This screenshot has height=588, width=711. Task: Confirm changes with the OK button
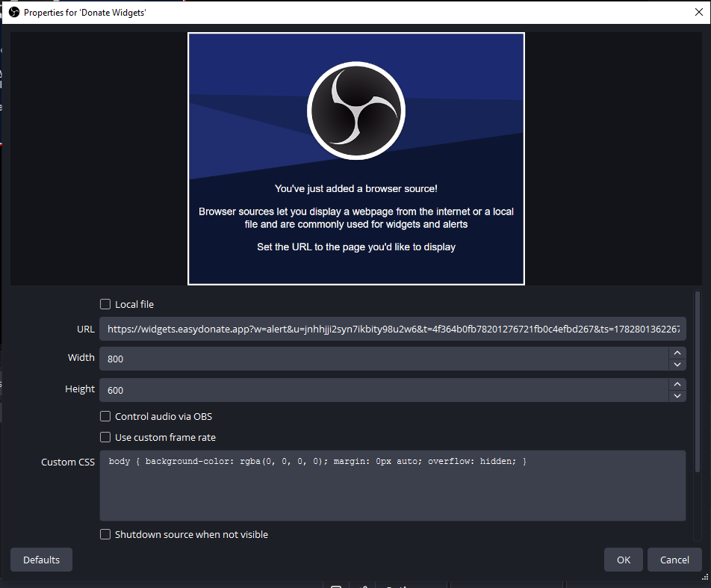point(624,560)
